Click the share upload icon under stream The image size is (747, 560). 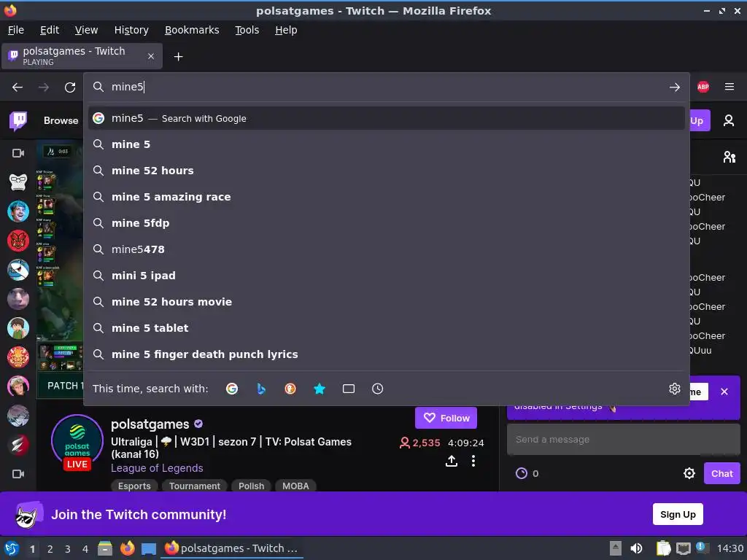click(452, 461)
